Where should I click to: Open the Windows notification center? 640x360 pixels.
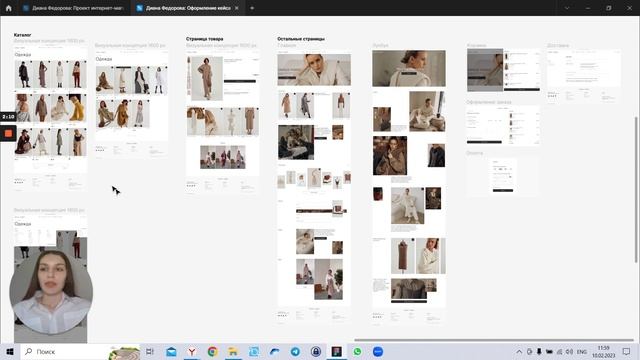coord(626,351)
